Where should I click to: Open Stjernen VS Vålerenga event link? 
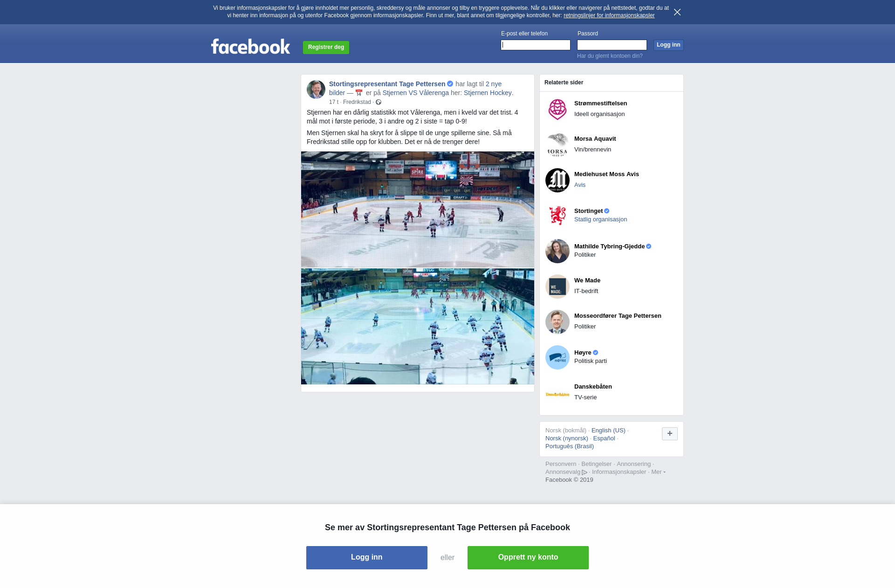pos(416,93)
